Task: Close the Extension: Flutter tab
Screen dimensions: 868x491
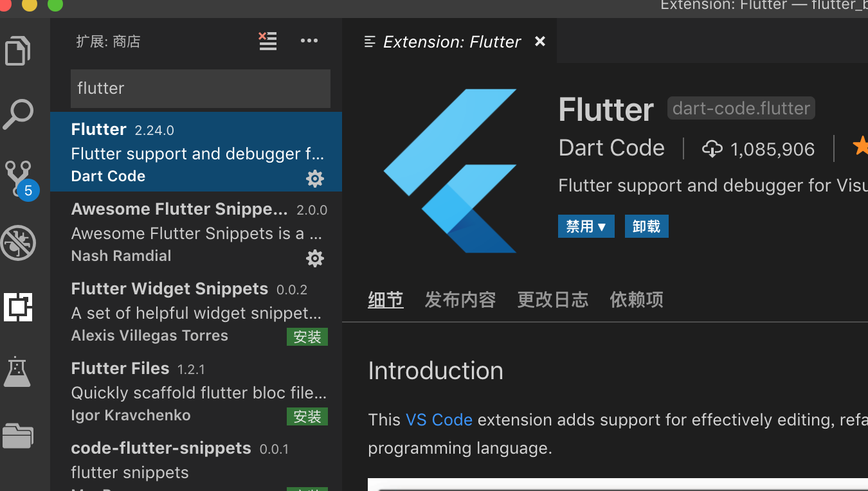Action: (540, 41)
